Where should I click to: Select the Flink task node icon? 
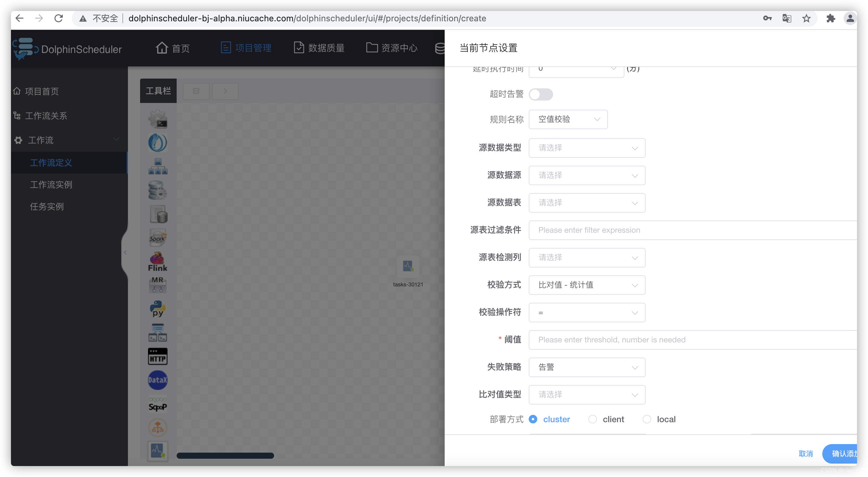pyautogui.click(x=157, y=261)
